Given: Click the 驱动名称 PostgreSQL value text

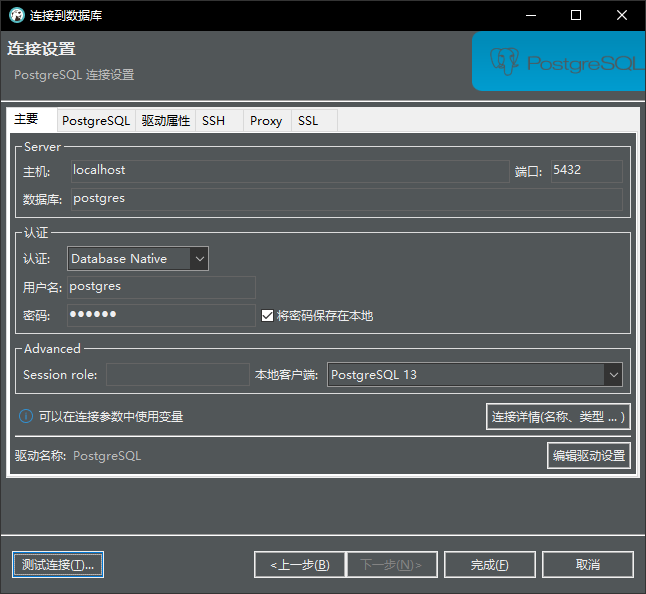Looking at the screenshot, I should click(107, 456).
